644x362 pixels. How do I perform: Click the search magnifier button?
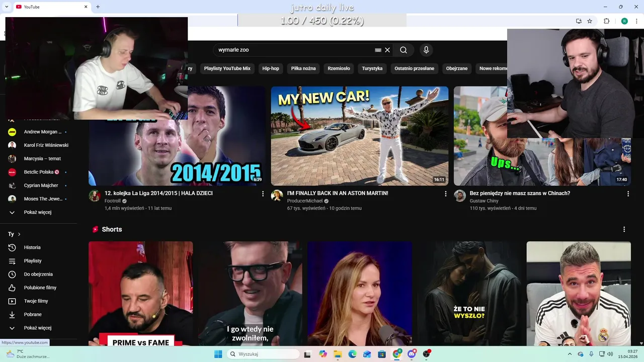pyautogui.click(x=404, y=50)
